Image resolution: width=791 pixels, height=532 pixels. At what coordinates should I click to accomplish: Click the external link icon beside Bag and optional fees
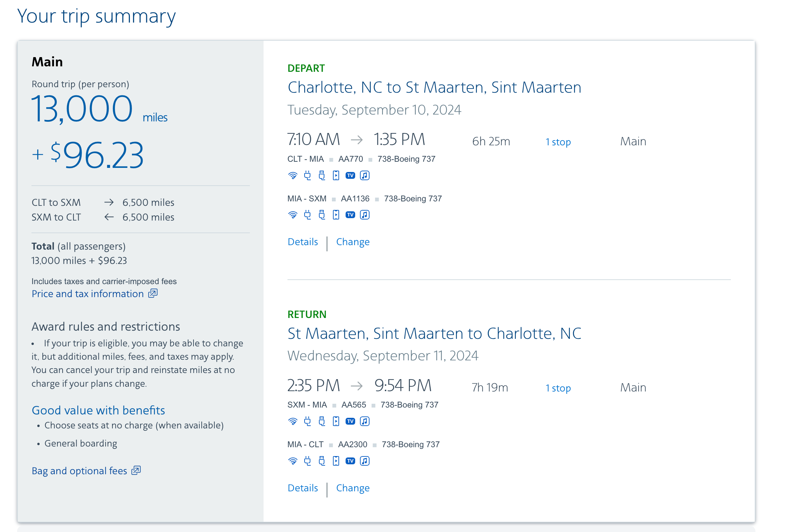[x=136, y=470]
